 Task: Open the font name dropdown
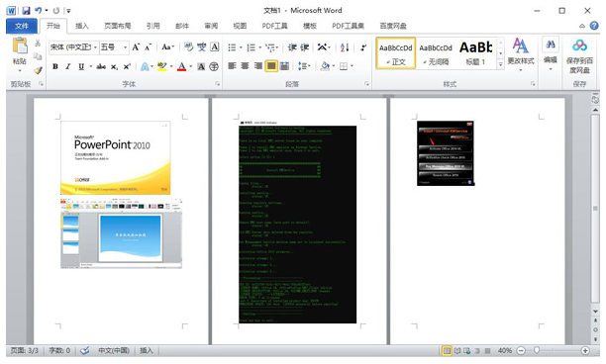click(95, 47)
